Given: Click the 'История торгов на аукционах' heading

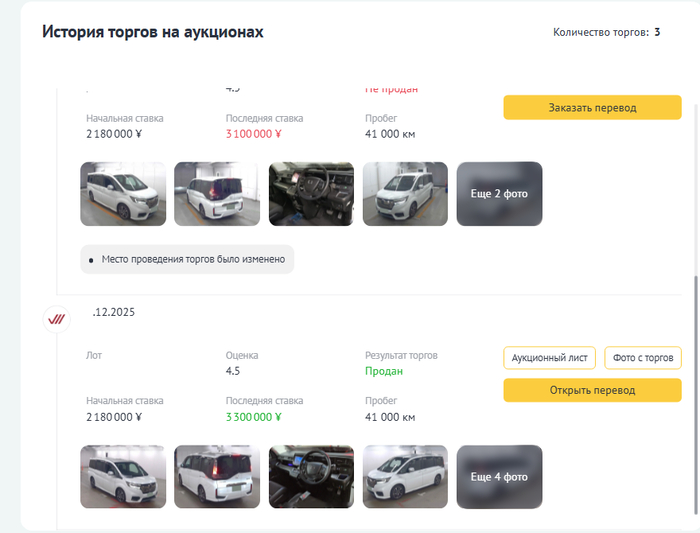Looking at the screenshot, I should pos(153,32).
